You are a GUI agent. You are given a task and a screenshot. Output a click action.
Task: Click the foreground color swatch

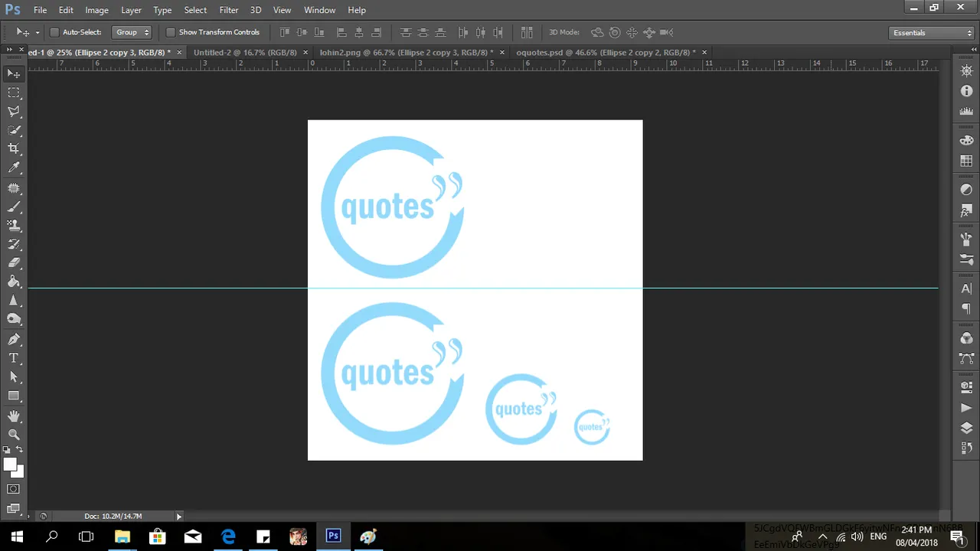click(x=9, y=465)
